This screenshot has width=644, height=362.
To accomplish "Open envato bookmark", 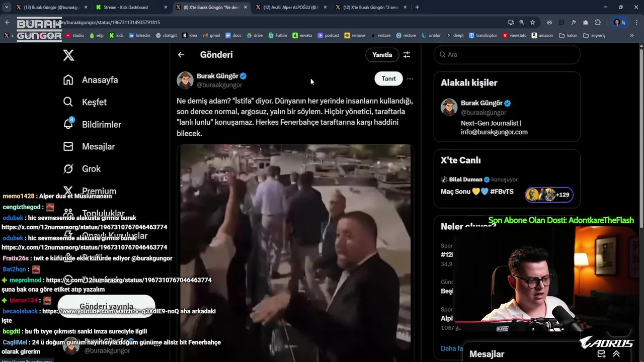I will click(302, 35).
